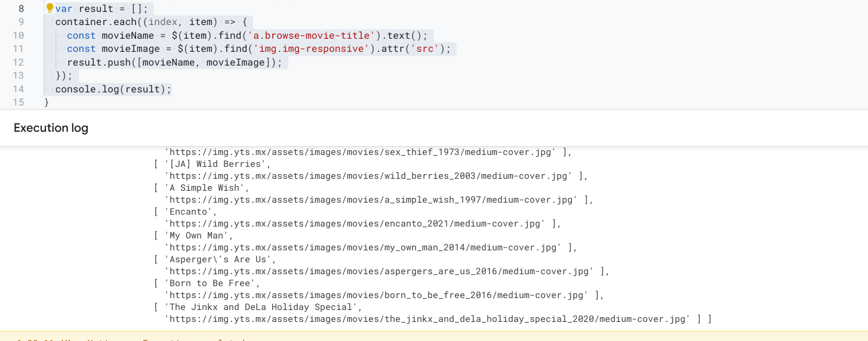
Task: Click line number 13 in the gutter
Action: click(x=18, y=76)
